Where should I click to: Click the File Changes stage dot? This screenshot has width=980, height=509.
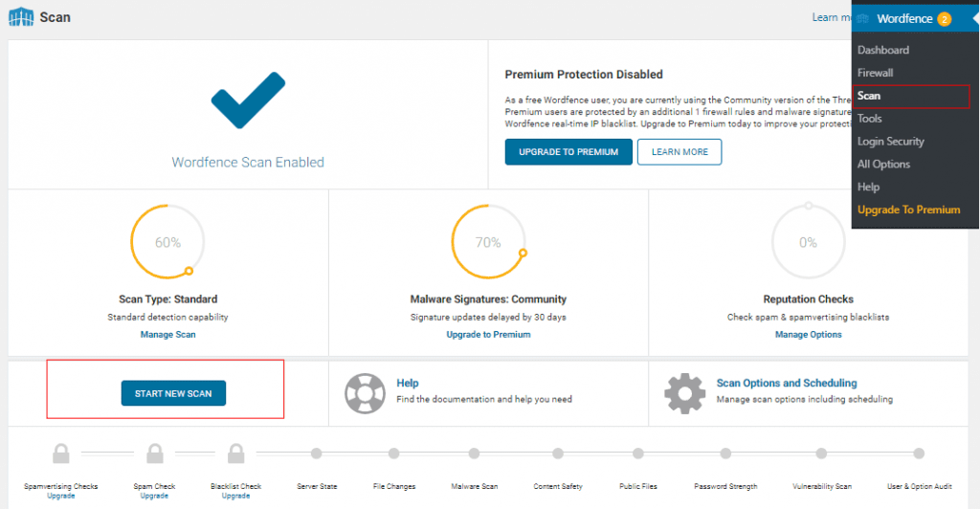[x=393, y=454]
